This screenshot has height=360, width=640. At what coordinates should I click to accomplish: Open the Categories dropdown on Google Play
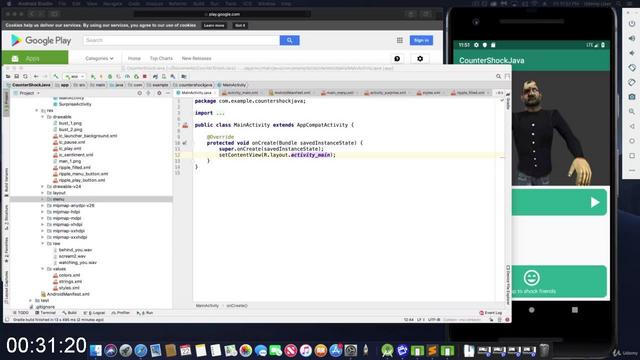tap(99, 58)
